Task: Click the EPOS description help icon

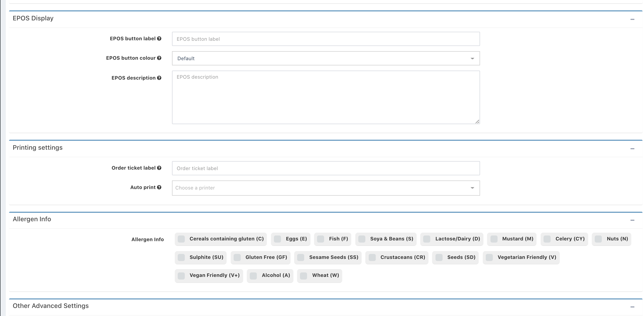Action: point(159,78)
